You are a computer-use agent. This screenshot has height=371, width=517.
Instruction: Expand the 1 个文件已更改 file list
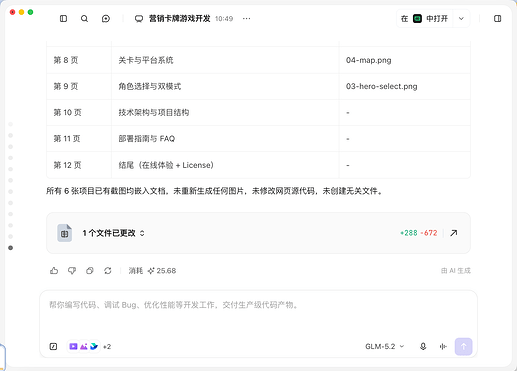click(113, 233)
